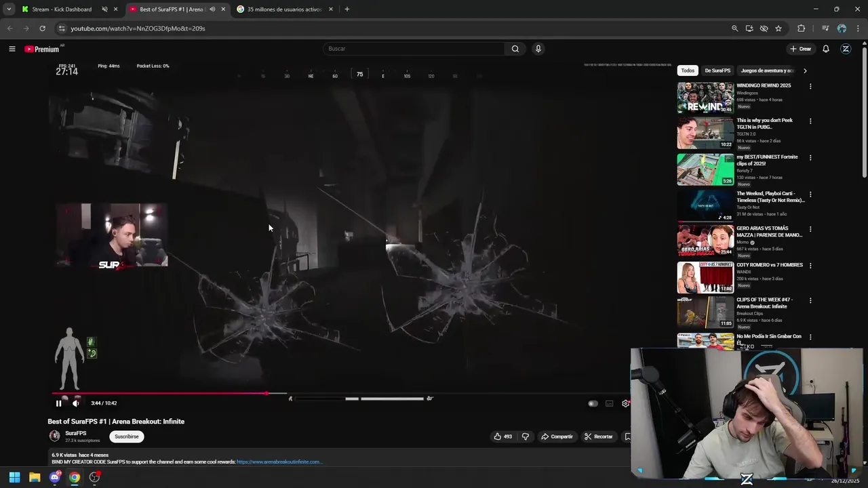Viewport: 868px width, 488px height.
Task: Open options for WINDINGO REWIND 2025 video
Action: (x=810, y=86)
